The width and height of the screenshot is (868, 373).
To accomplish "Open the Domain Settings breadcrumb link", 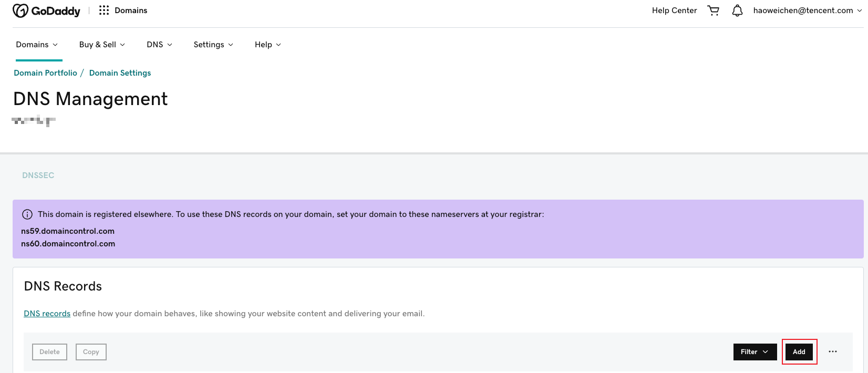I will [120, 73].
